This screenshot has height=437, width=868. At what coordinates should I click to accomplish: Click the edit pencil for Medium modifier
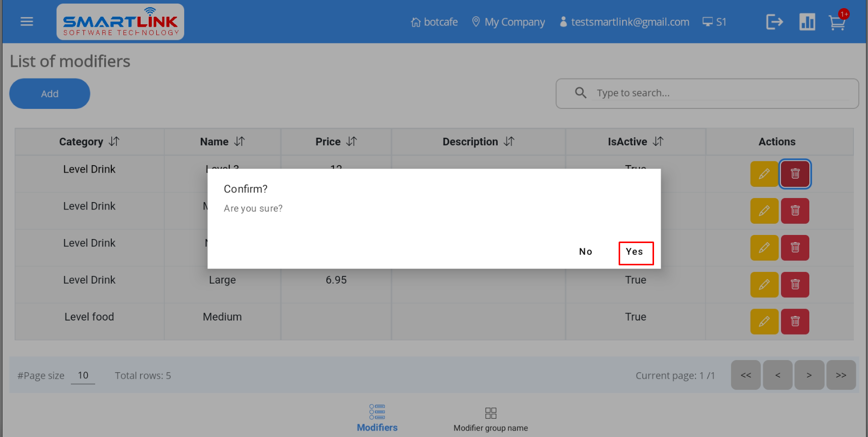tap(764, 322)
